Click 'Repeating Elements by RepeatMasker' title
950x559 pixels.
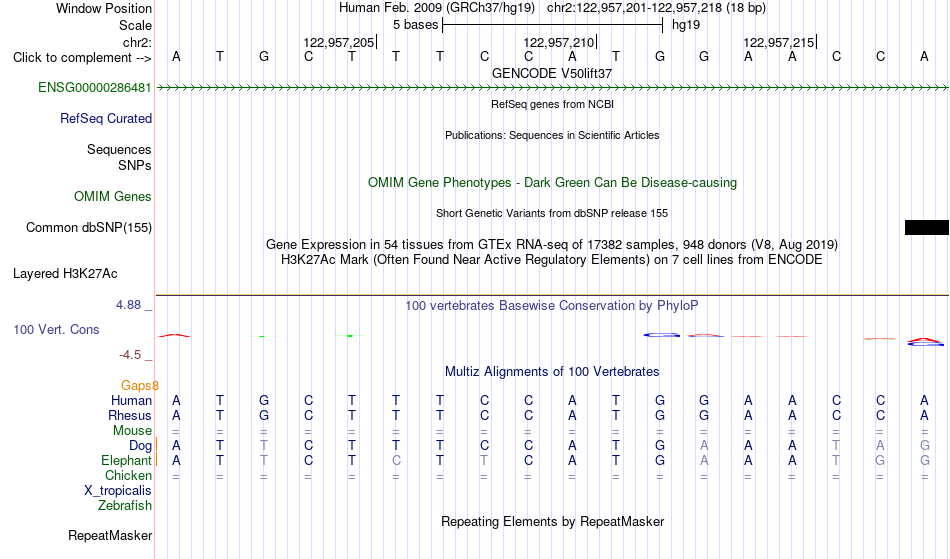[552, 521]
